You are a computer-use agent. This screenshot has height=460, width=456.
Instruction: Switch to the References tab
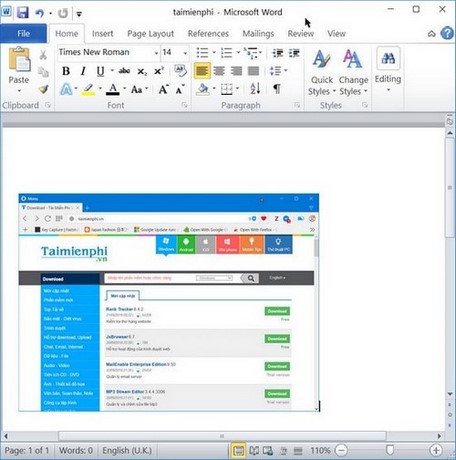[x=208, y=34]
